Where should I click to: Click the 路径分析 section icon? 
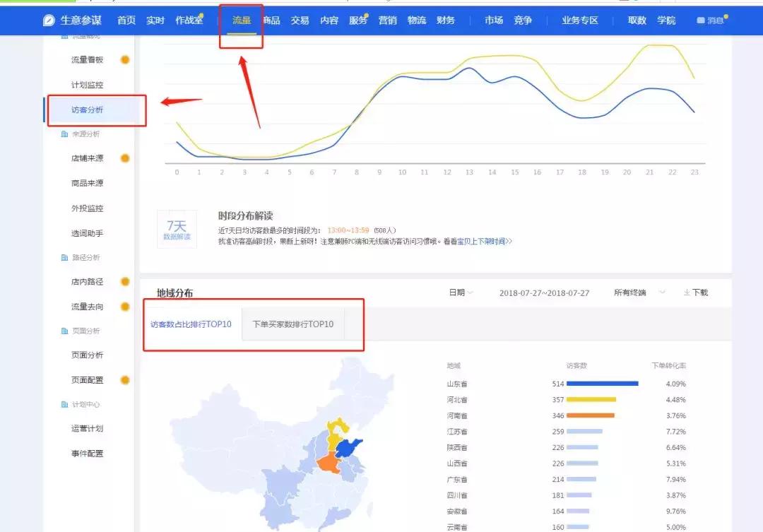coord(63,257)
